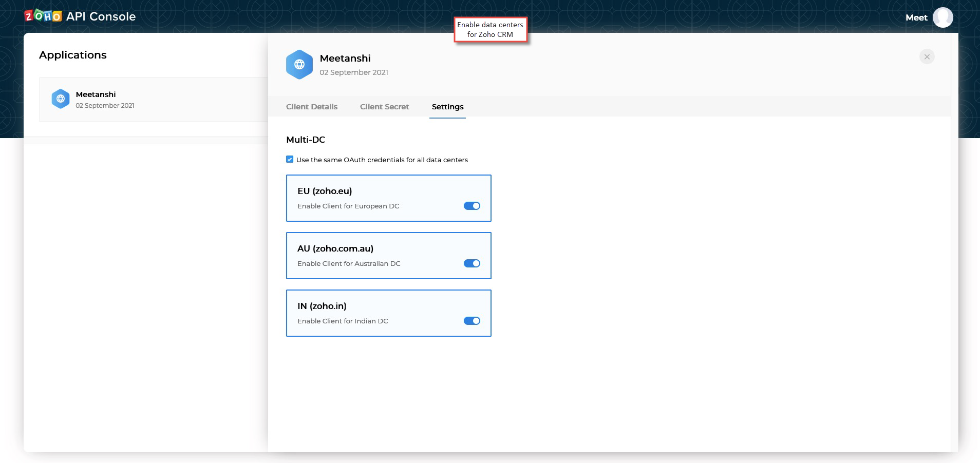Click 'Enable Client for Indian DC' label
This screenshot has height=463, width=980.
pos(343,321)
